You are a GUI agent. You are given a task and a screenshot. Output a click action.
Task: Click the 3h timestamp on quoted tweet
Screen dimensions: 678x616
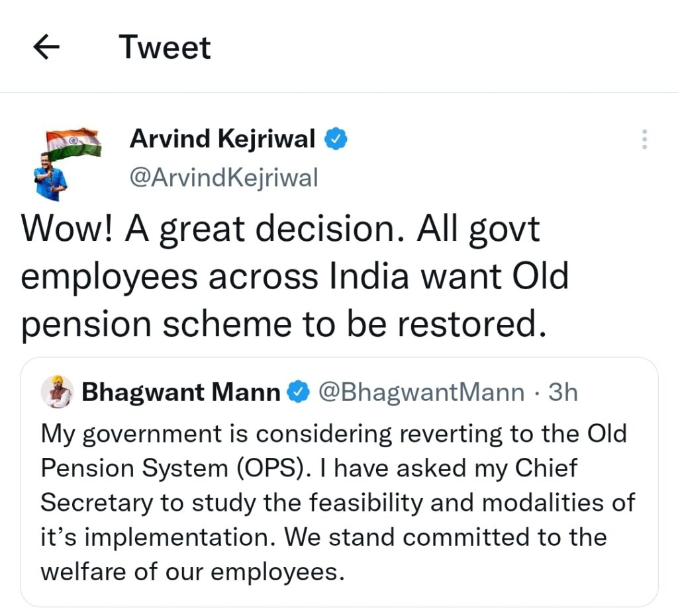pyautogui.click(x=563, y=392)
